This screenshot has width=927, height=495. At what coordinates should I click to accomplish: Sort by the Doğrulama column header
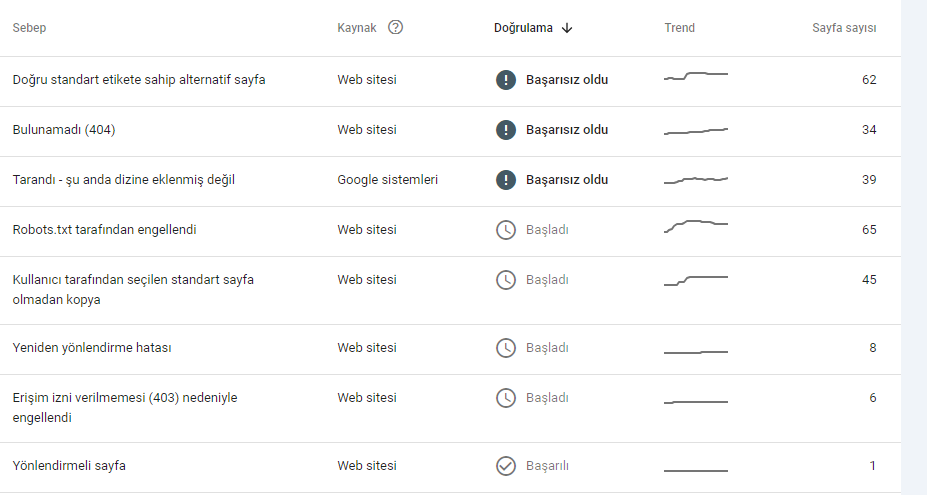click(x=523, y=28)
